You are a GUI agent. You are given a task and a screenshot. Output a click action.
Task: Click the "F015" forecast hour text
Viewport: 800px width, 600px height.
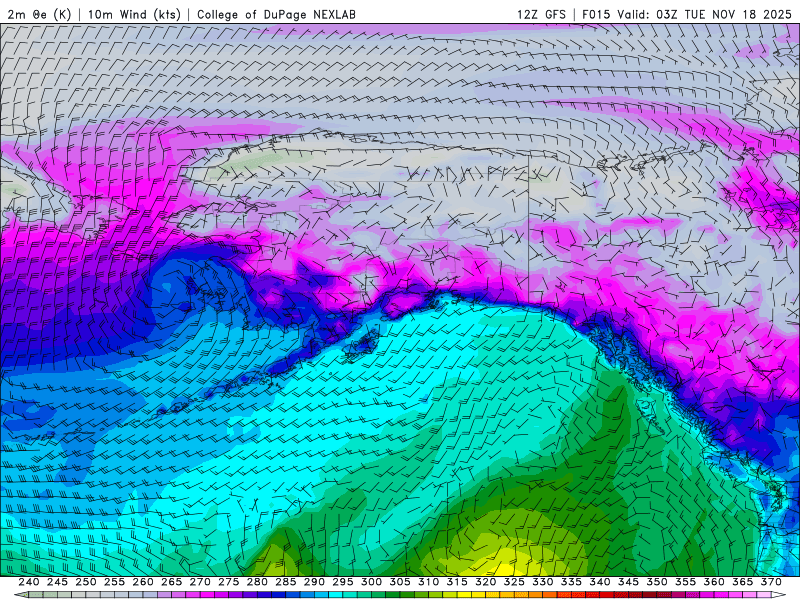coord(596,14)
